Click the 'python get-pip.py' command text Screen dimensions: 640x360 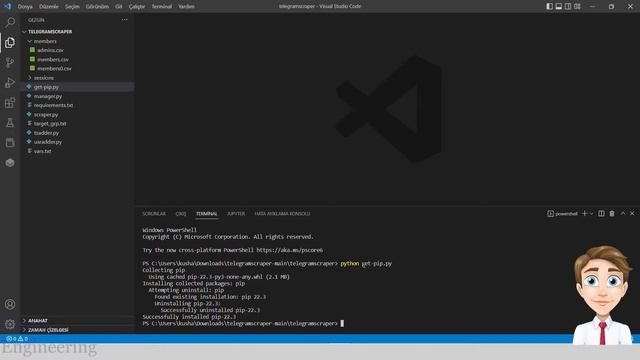pos(366,264)
